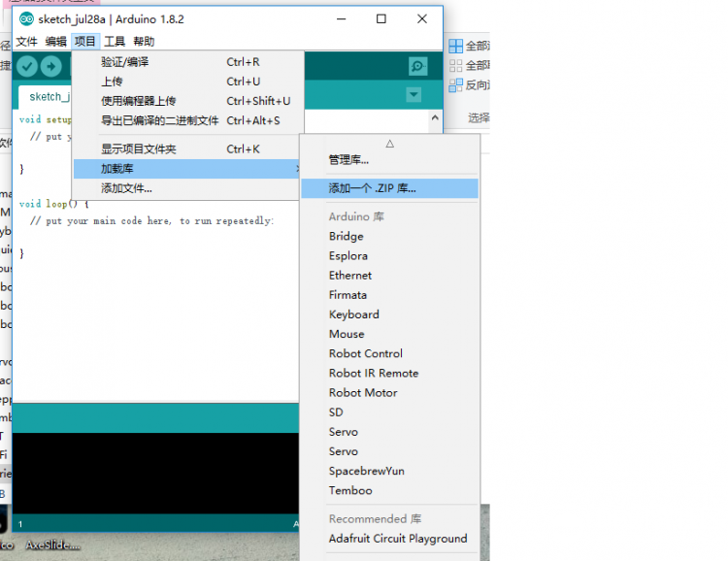The width and height of the screenshot is (728, 561).
Task: Click the Arduino logo in title bar
Action: (x=26, y=19)
